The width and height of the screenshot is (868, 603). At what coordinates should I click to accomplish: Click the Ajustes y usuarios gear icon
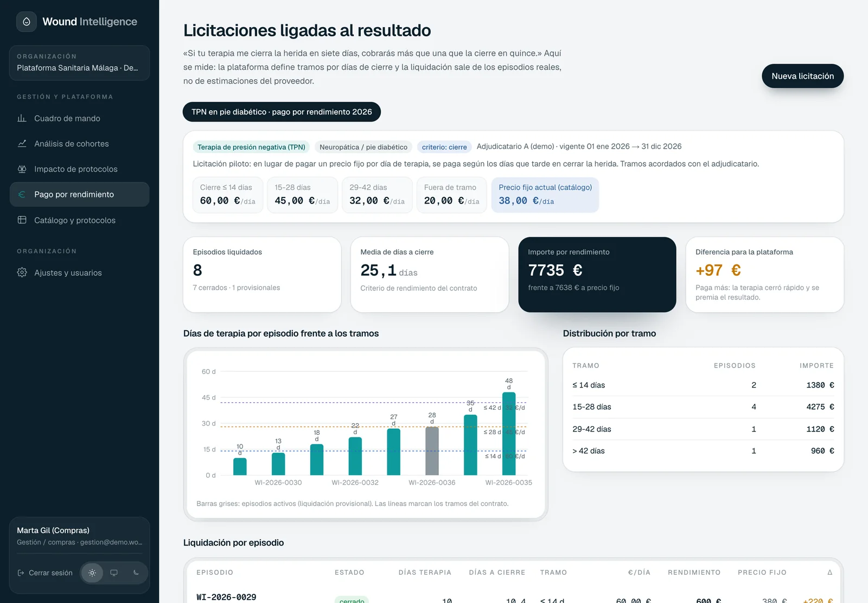pos(22,272)
